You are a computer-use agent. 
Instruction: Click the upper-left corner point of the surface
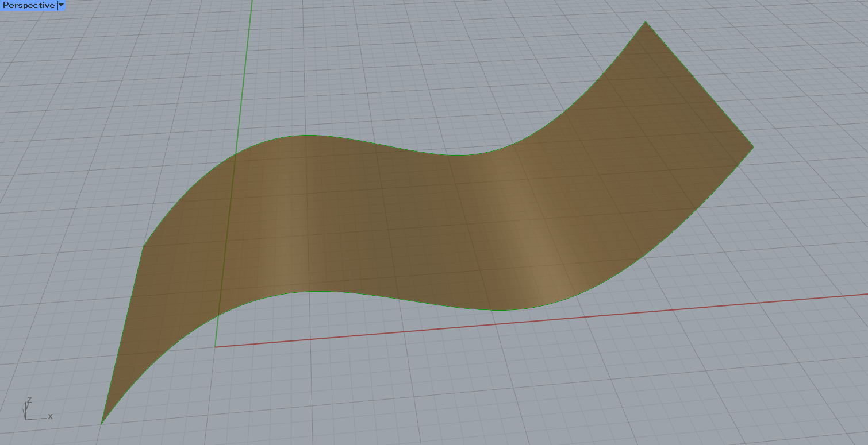coord(143,246)
